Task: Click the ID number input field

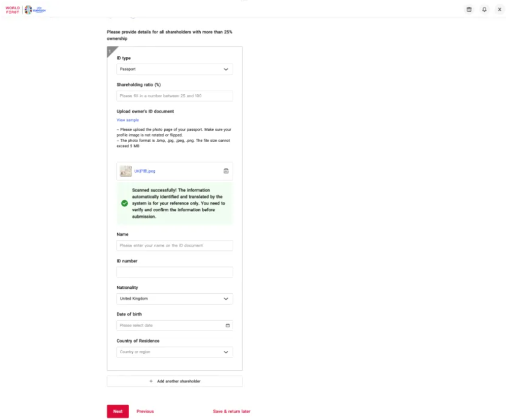Action: 175,272
